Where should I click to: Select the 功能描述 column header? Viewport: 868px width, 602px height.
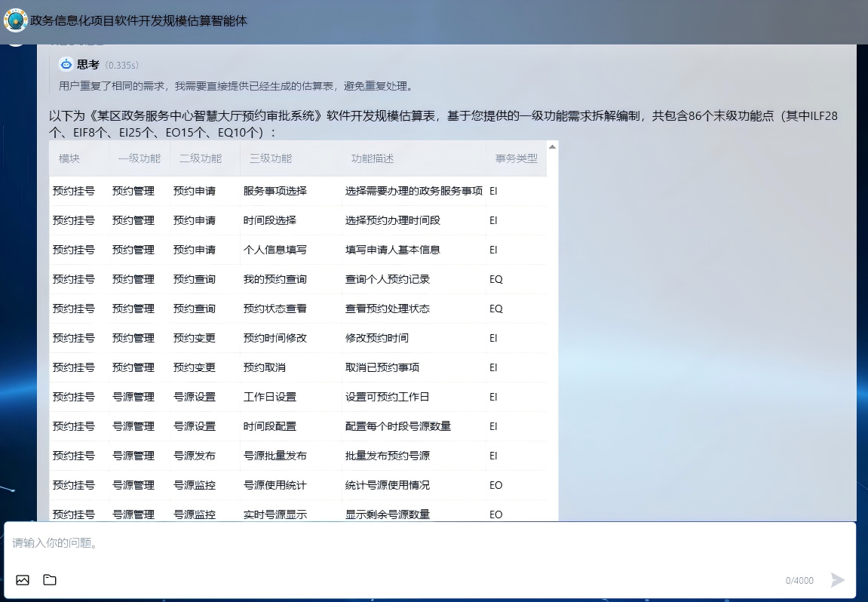tap(373, 158)
